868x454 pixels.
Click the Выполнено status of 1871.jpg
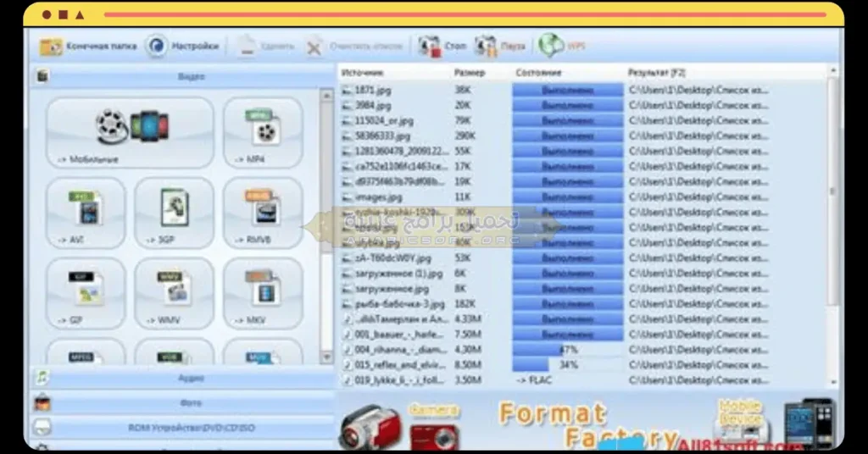pyautogui.click(x=568, y=90)
